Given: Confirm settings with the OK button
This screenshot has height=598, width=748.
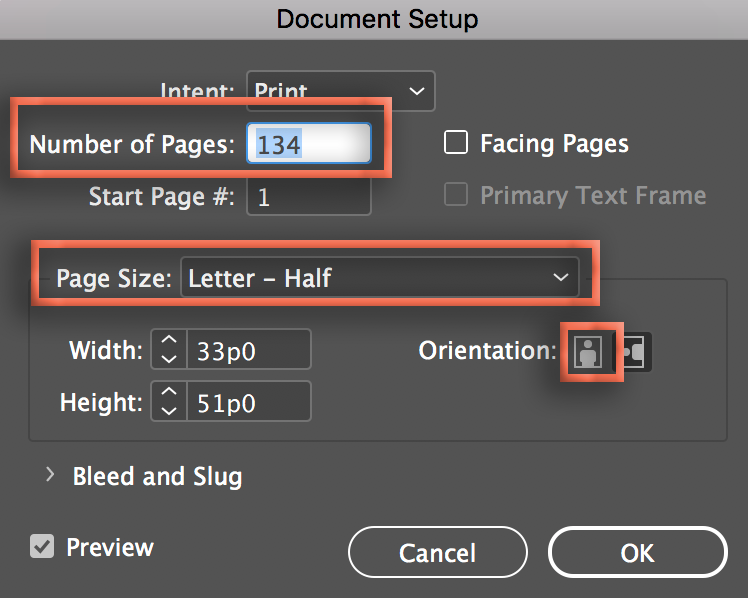Looking at the screenshot, I should click(x=637, y=553).
